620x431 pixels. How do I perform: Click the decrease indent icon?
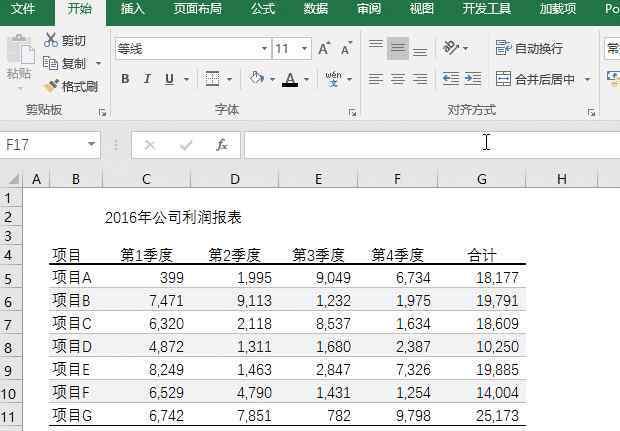click(x=451, y=79)
